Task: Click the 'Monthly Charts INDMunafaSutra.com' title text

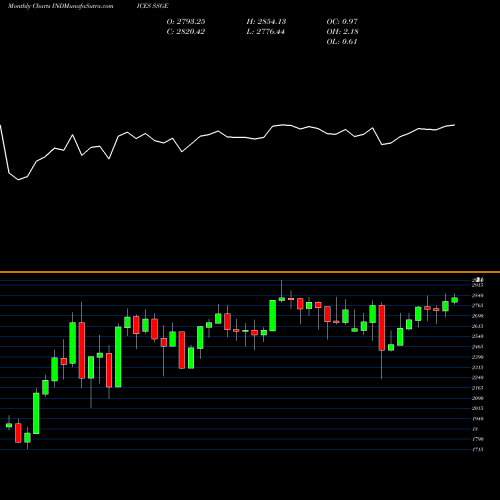Action: coord(60,6)
